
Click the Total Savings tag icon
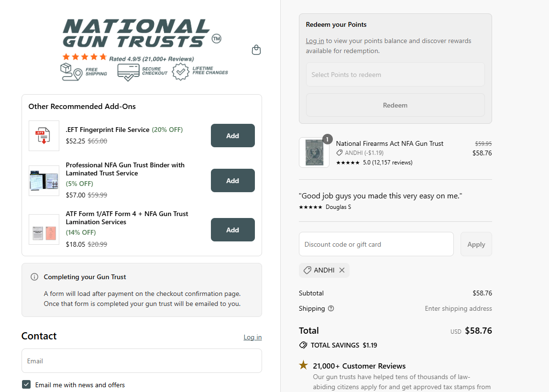click(303, 345)
